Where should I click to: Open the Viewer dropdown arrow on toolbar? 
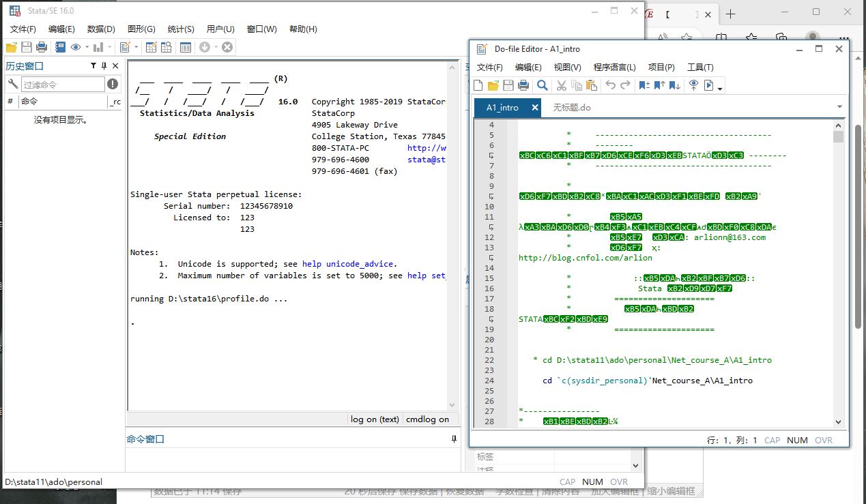pos(87,47)
